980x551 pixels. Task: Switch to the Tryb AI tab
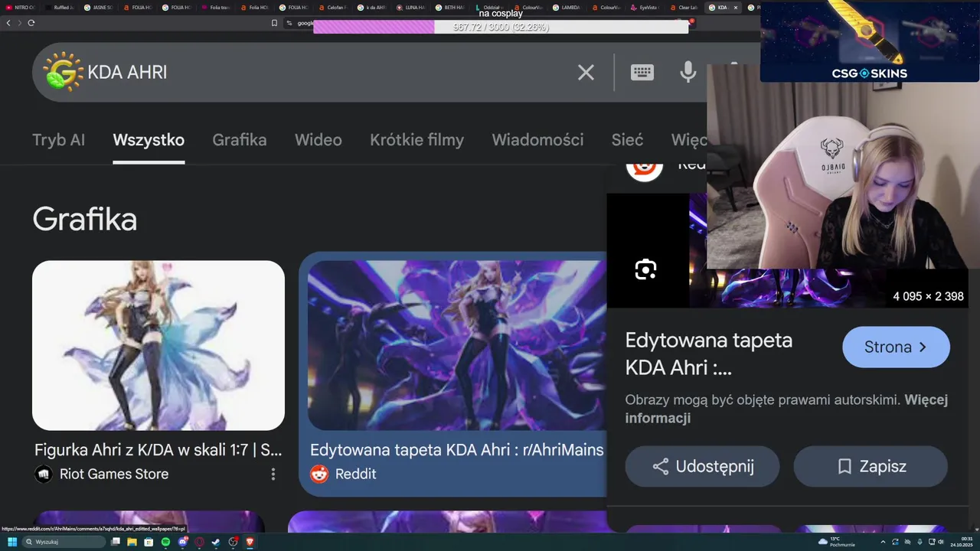[x=58, y=140]
